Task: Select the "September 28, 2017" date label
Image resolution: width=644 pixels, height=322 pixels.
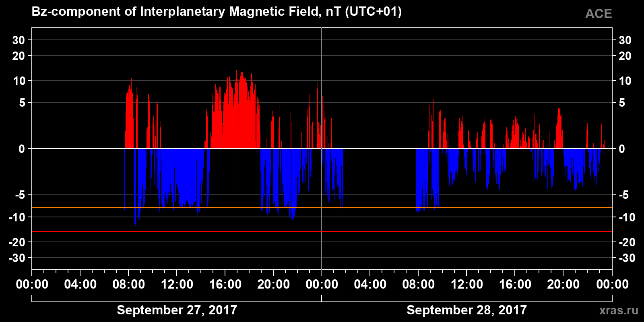Action: (466, 310)
